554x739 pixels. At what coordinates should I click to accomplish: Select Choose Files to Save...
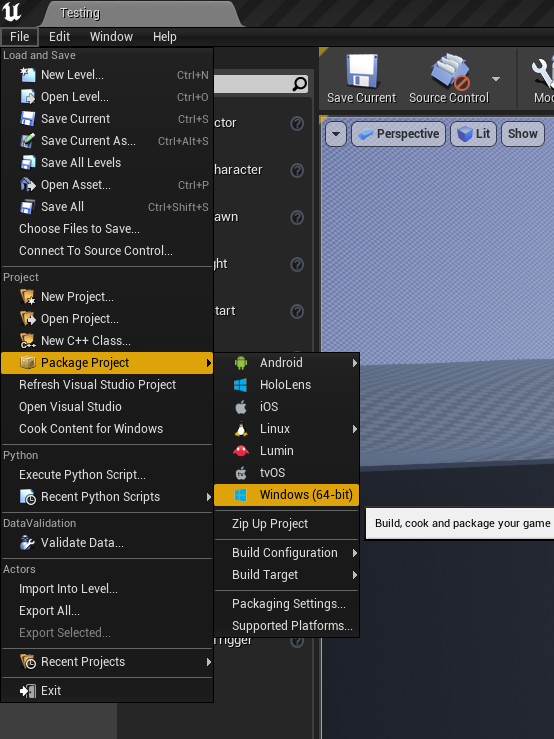(x=107, y=229)
